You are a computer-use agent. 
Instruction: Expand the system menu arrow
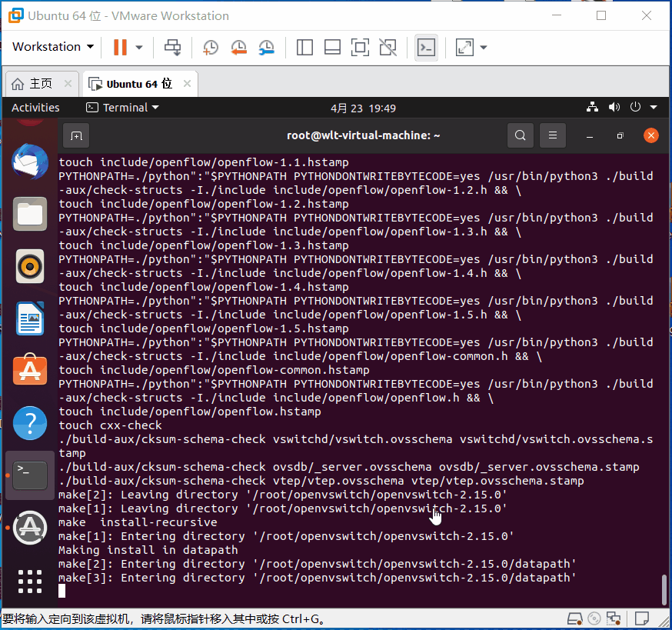click(654, 107)
